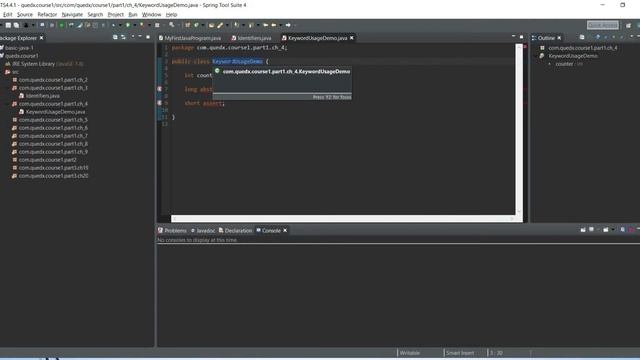Viewport: 640px width, 360px height.
Task: Select 'counter : int' field in Outline
Action: [x=566, y=64]
